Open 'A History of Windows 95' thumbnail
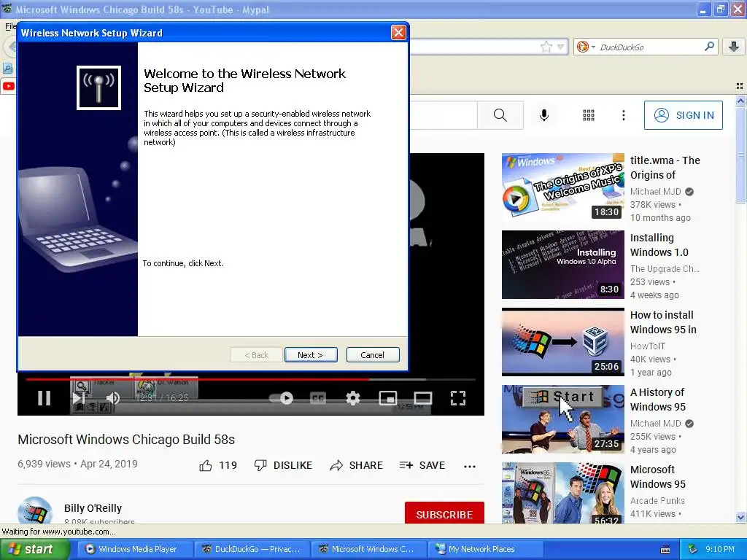Image resolution: width=747 pixels, height=560 pixels. (563, 419)
